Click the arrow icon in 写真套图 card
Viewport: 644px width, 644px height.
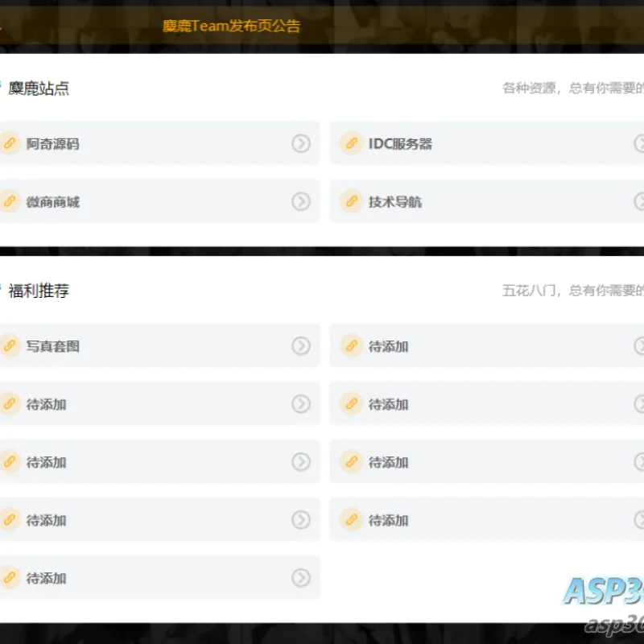point(301,346)
